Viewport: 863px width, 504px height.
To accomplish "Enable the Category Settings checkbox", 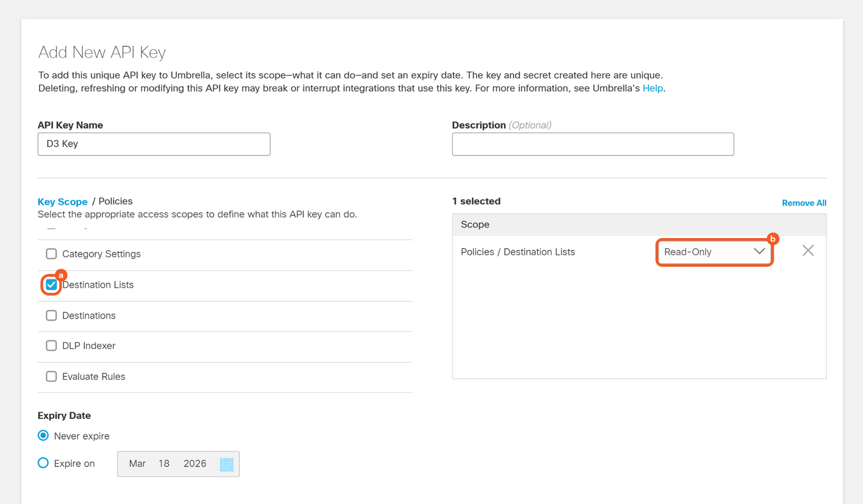I will pyautogui.click(x=51, y=254).
